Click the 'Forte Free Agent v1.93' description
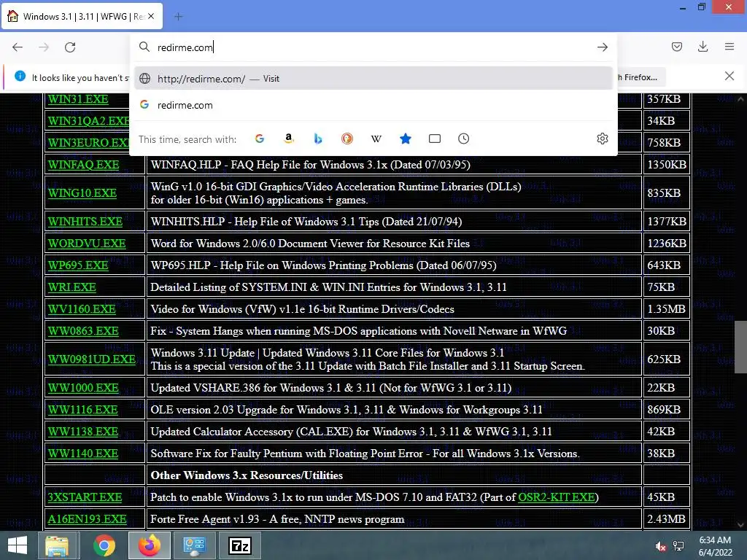Screen dimensions: 747x560 [x=277, y=519]
